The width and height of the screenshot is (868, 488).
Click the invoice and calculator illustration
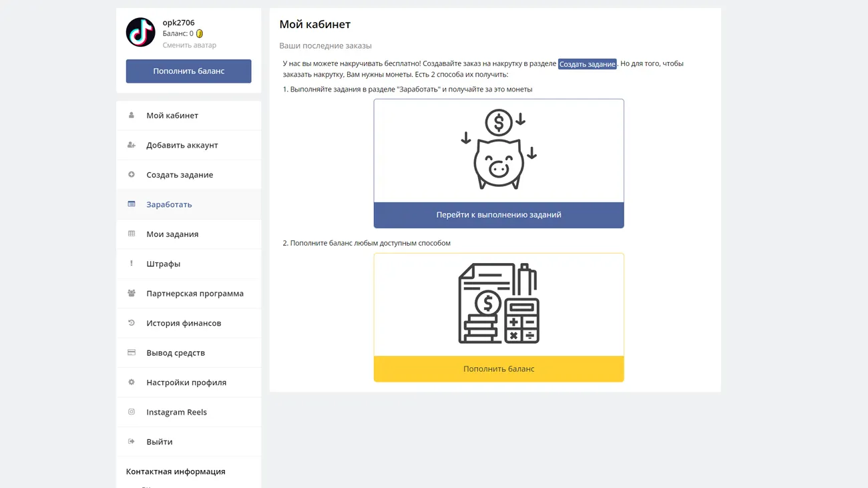498,304
